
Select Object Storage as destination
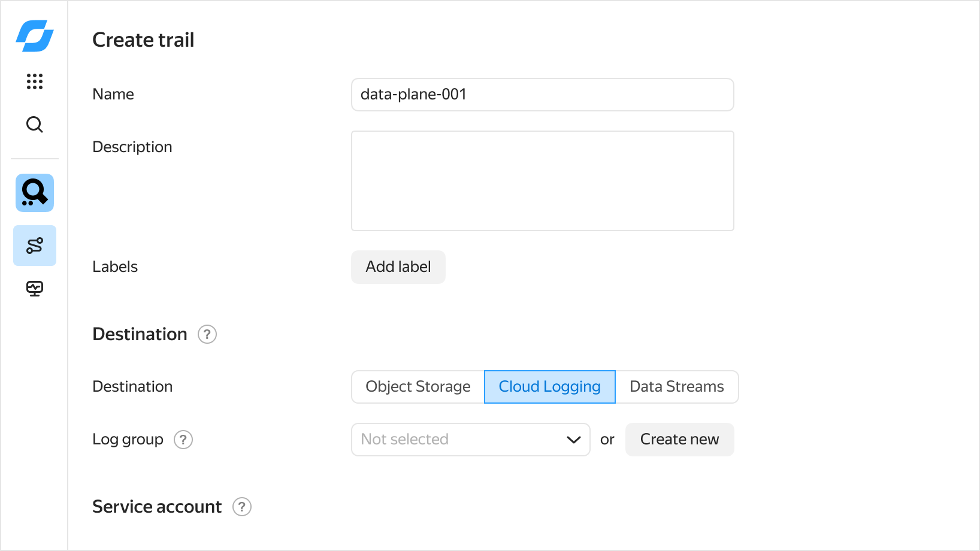click(418, 387)
